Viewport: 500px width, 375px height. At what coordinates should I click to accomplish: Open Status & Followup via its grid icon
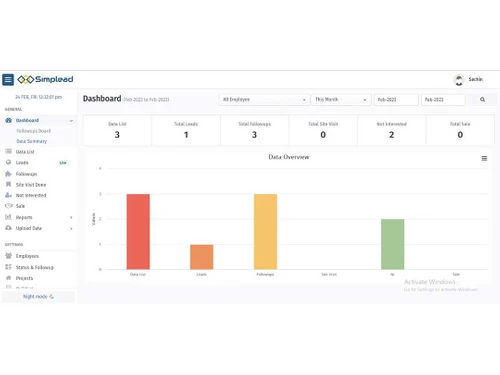8,267
